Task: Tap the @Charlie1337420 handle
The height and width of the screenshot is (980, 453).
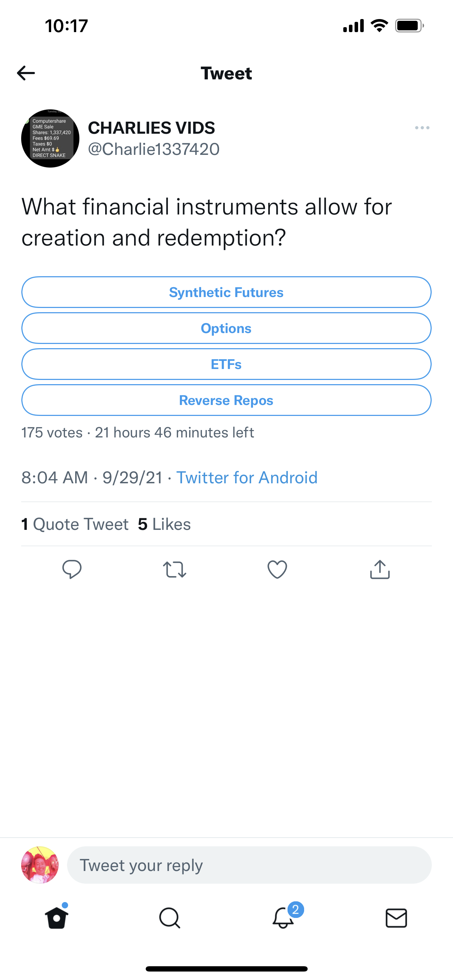Action: pos(154,149)
